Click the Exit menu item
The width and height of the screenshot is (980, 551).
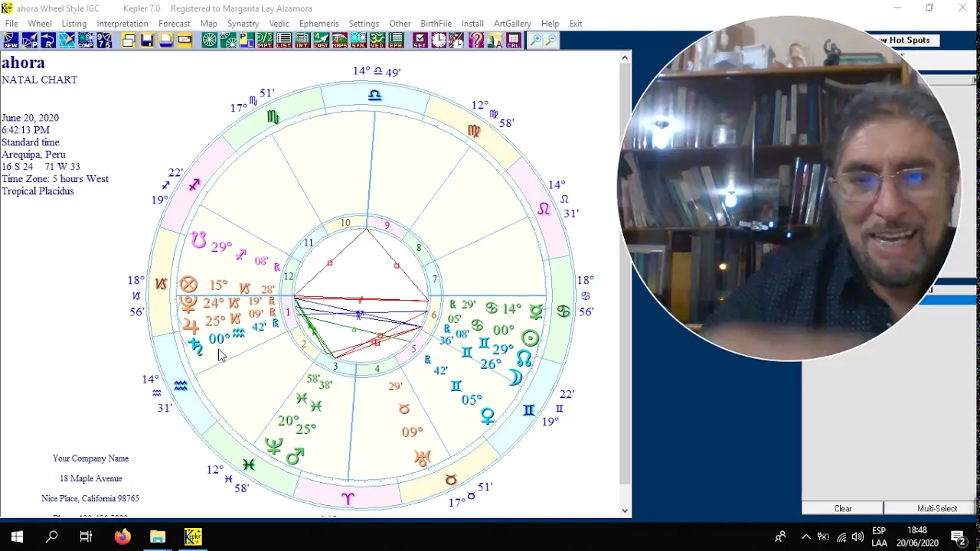coord(576,24)
